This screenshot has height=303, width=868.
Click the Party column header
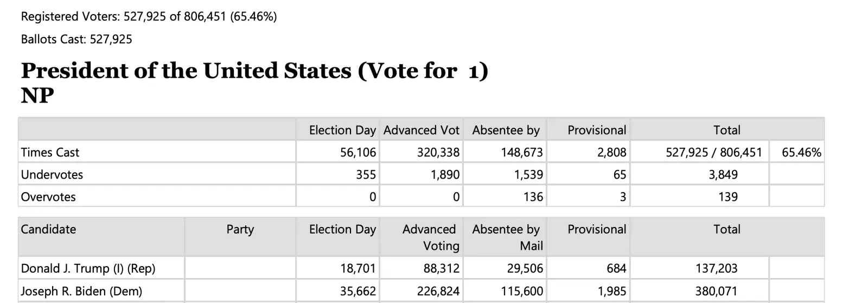click(240, 230)
